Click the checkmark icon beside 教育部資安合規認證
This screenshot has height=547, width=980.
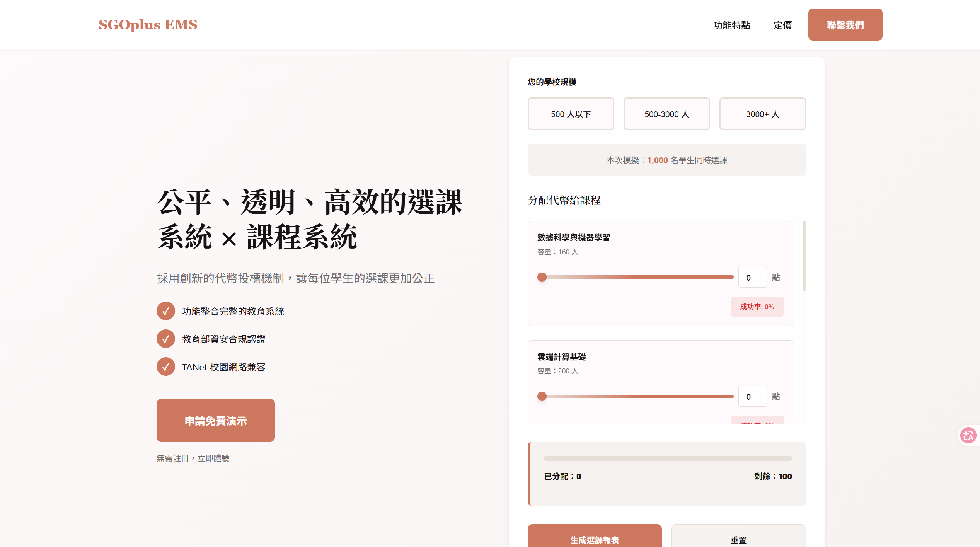point(166,339)
